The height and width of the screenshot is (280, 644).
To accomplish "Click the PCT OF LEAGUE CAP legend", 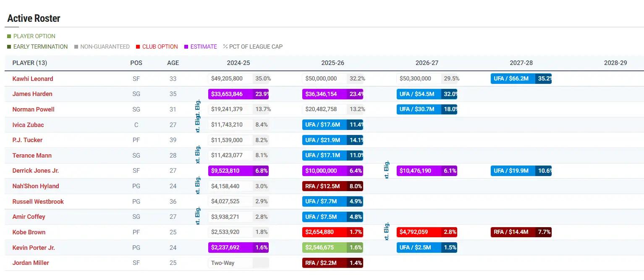I will pos(253,47).
